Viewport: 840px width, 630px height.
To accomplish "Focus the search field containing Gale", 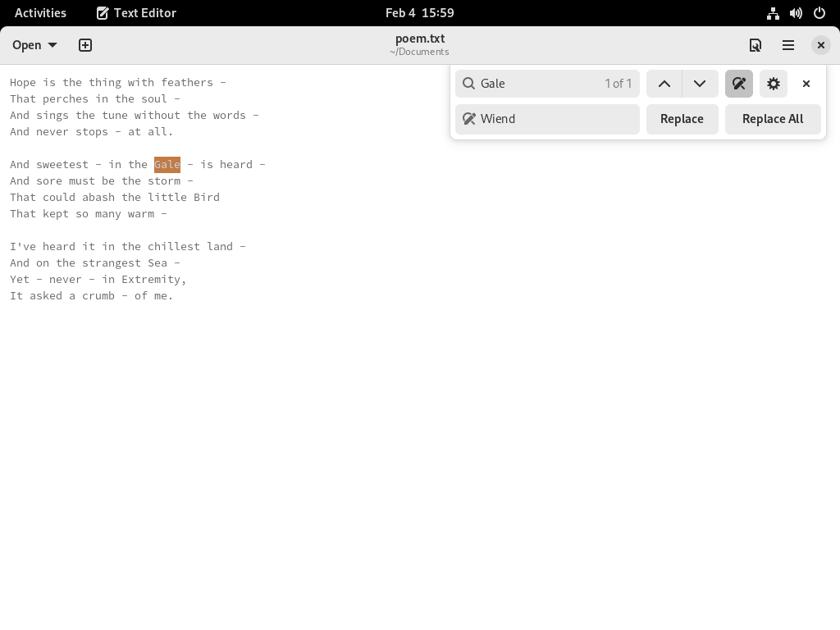I will click(x=547, y=84).
